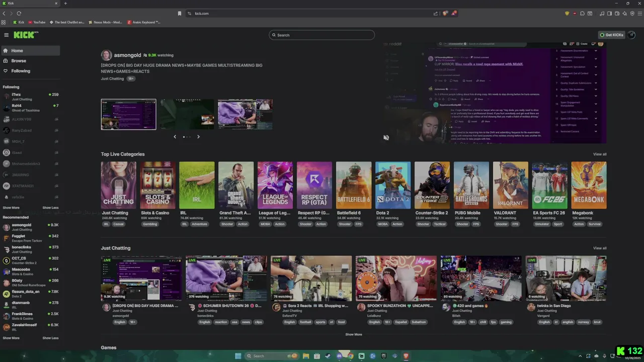This screenshot has width=644, height=362.
Task: Open Following in the sidebar
Action: point(30,71)
